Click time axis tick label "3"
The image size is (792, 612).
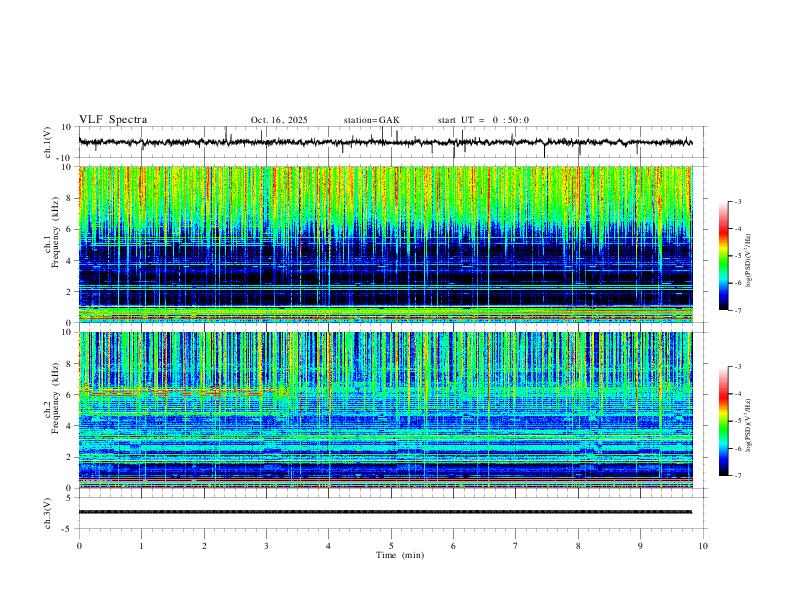(x=266, y=546)
